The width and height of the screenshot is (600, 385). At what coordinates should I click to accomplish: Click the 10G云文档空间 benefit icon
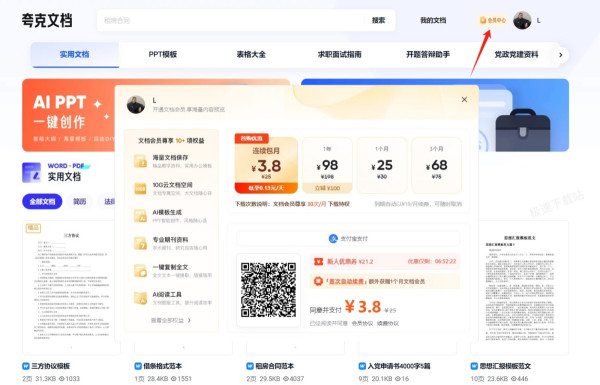tap(140, 188)
